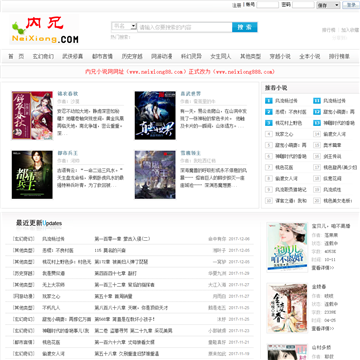Focus the search keyword input box
Screen dimensions: 360x360
click(x=185, y=27)
